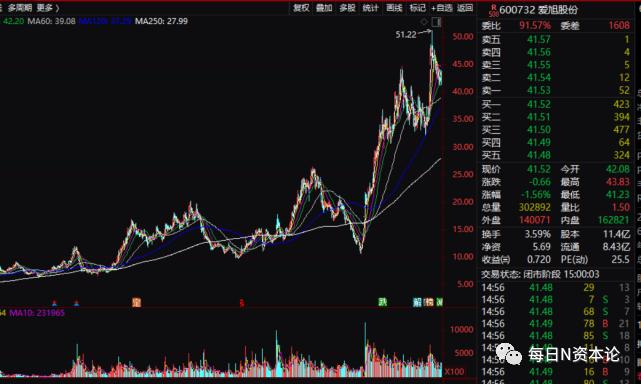Select the 14:56 trade row with volume 78 B
Image resolution: width=641 pixels, height=384 pixels.
point(556,324)
